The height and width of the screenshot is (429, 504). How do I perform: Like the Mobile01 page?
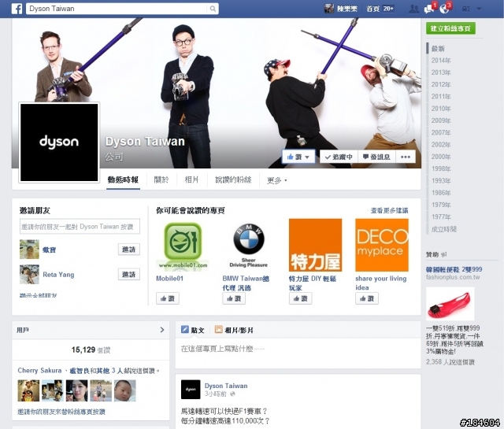coord(168,298)
